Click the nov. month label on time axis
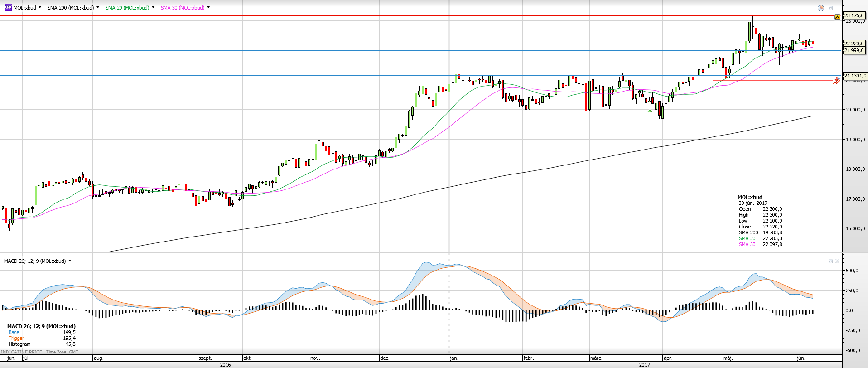The width and height of the screenshot is (868, 368). (315, 358)
